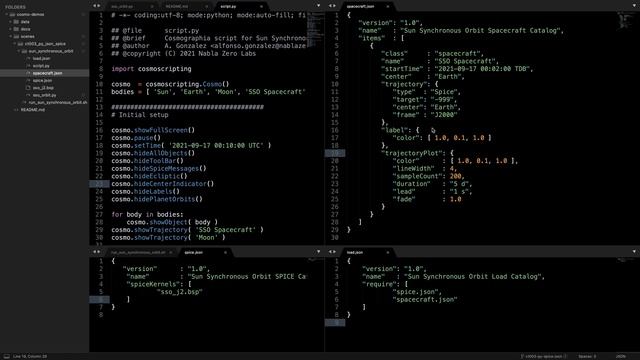Click the minimap in script.py pane
This screenshot has height=360, width=640.
click(315, 29)
